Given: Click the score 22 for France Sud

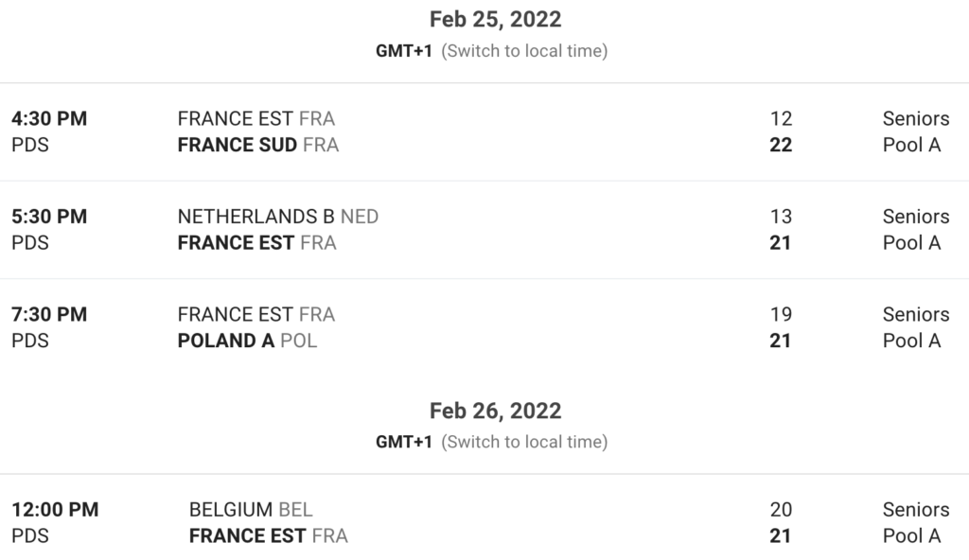Looking at the screenshot, I should 781,145.
